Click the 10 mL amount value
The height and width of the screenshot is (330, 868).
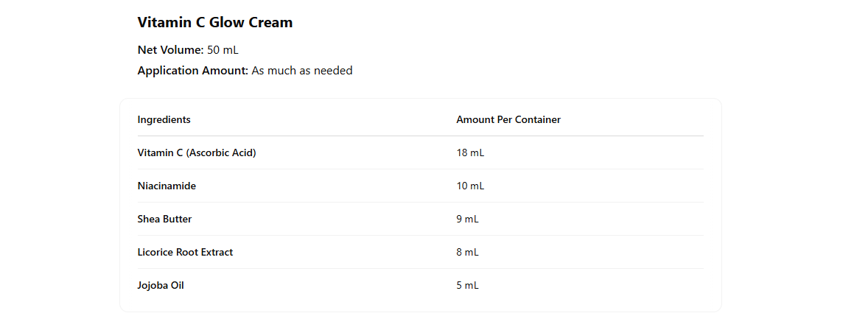tap(470, 186)
